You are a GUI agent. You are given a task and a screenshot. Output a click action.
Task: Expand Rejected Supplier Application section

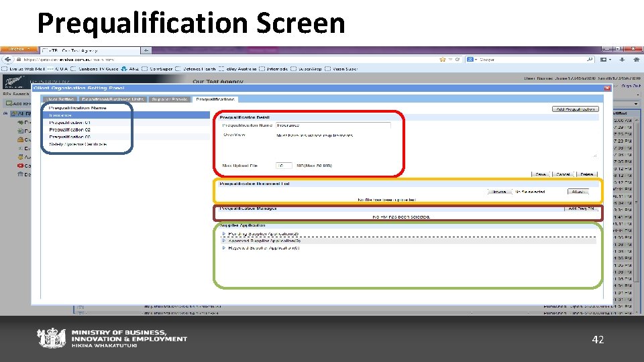tap(224, 248)
